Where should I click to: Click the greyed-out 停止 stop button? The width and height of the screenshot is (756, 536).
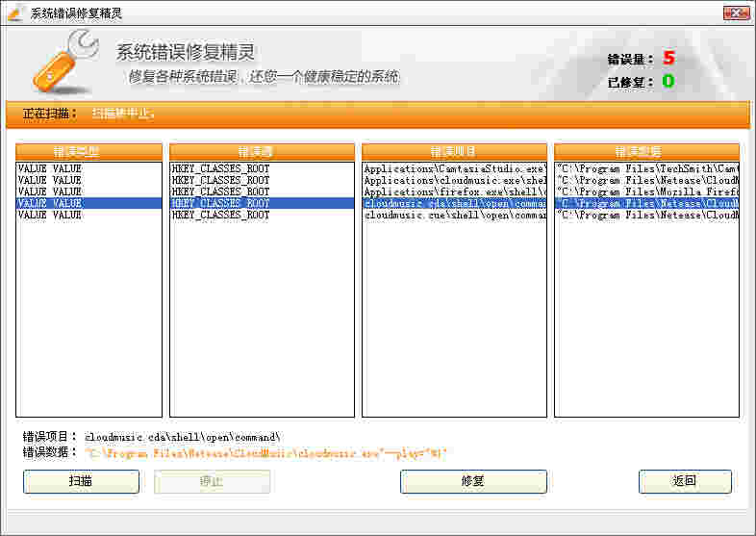pos(212,481)
